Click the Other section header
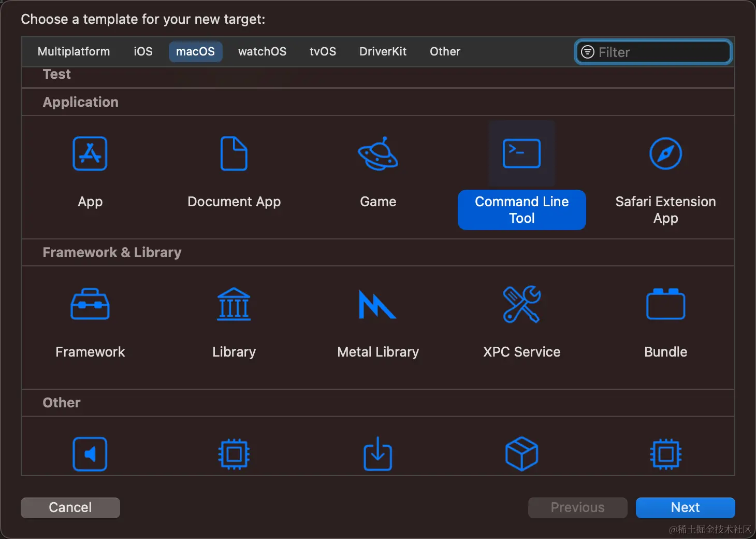The image size is (756, 539). point(62,403)
